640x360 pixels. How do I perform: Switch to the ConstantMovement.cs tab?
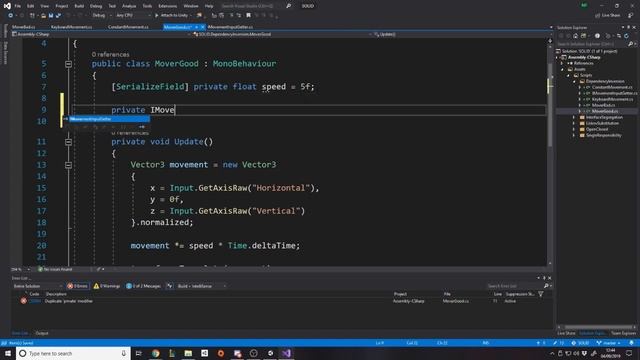[128, 27]
